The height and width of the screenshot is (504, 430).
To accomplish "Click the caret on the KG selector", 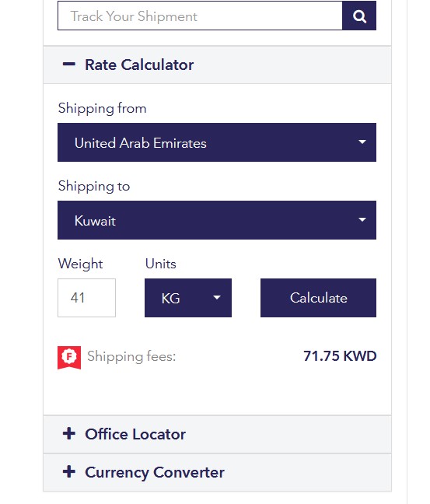I will coord(217,297).
